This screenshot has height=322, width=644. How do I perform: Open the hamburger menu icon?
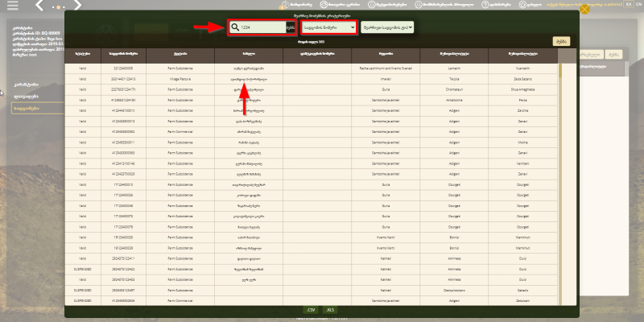pos(13,6)
